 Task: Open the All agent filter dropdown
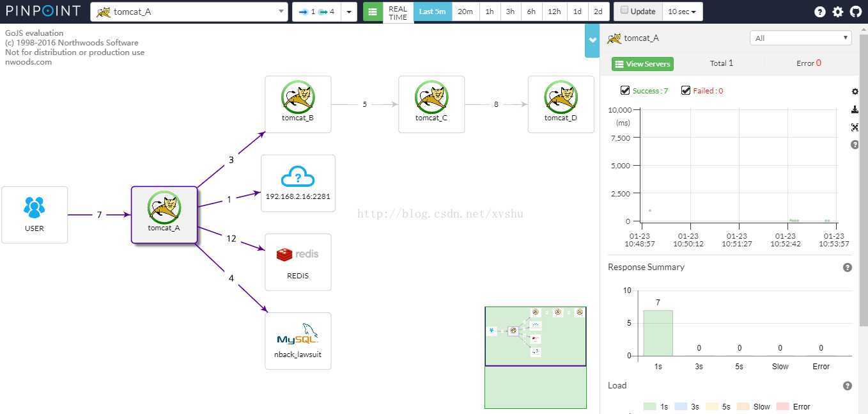[x=801, y=38]
